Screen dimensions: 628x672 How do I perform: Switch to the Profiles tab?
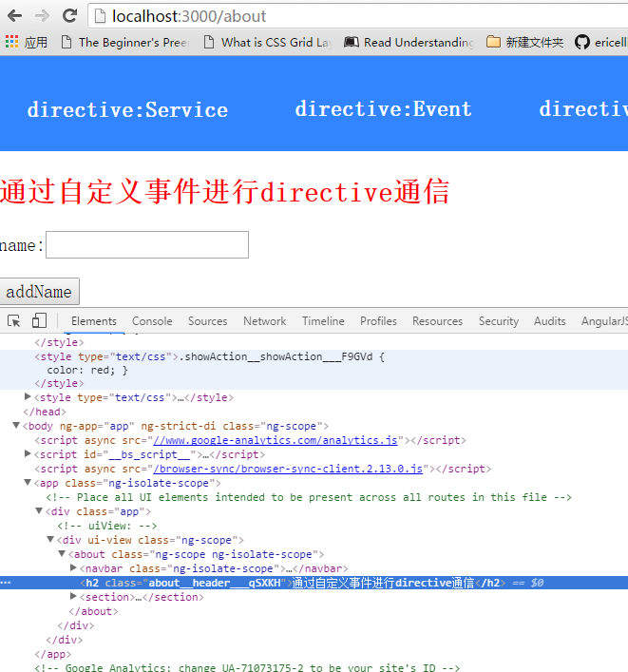[x=378, y=321]
